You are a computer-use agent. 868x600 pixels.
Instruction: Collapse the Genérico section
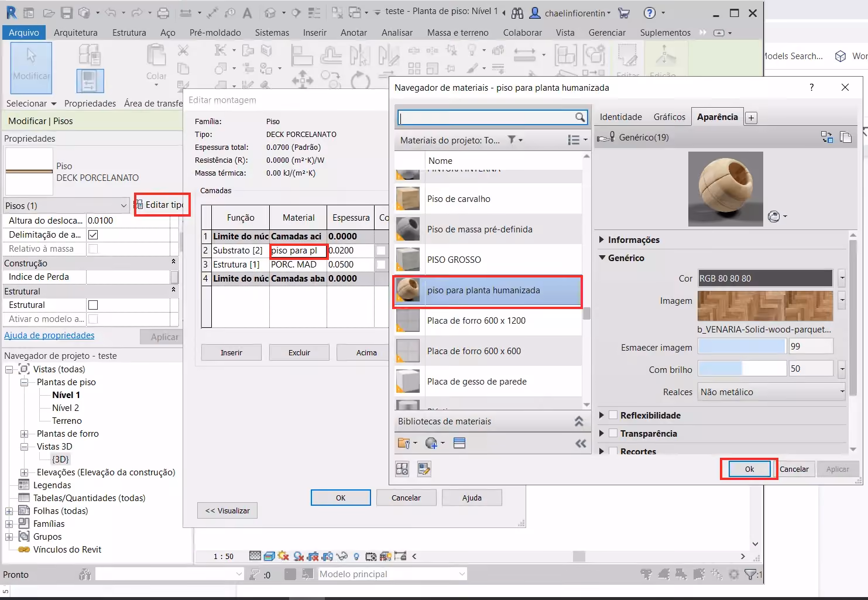click(602, 258)
